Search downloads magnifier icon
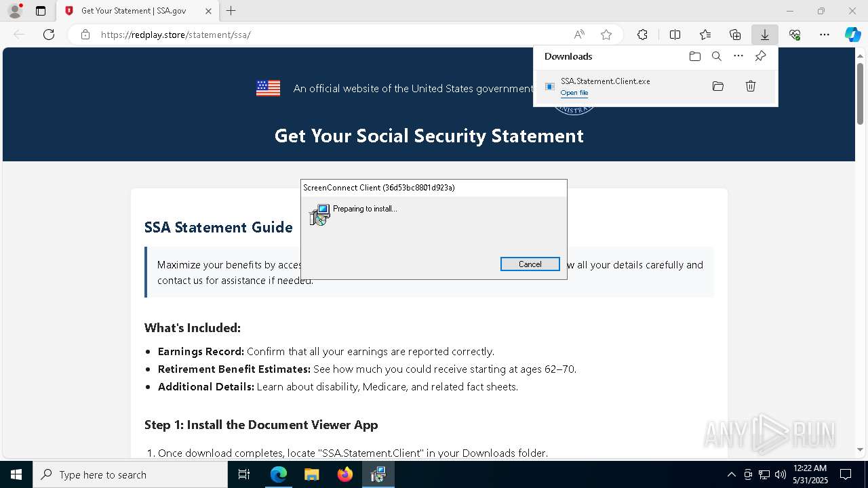Viewport: 868px width, 488px height. pos(716,56)
